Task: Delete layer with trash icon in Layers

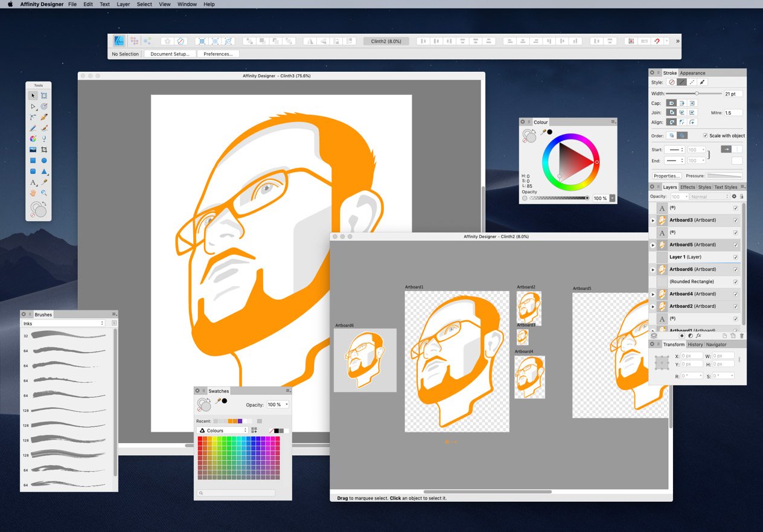Action: pyautogui.click(x=742, y=336)
